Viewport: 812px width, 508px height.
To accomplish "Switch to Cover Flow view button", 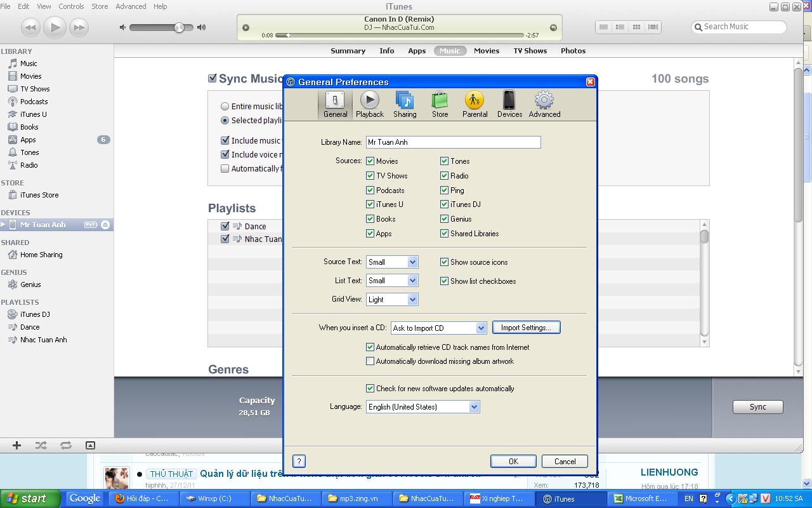I will click(653, 27).
